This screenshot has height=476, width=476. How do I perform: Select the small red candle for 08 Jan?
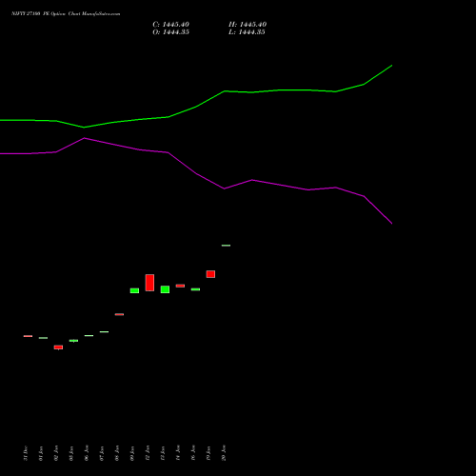(x=119, y=314)
